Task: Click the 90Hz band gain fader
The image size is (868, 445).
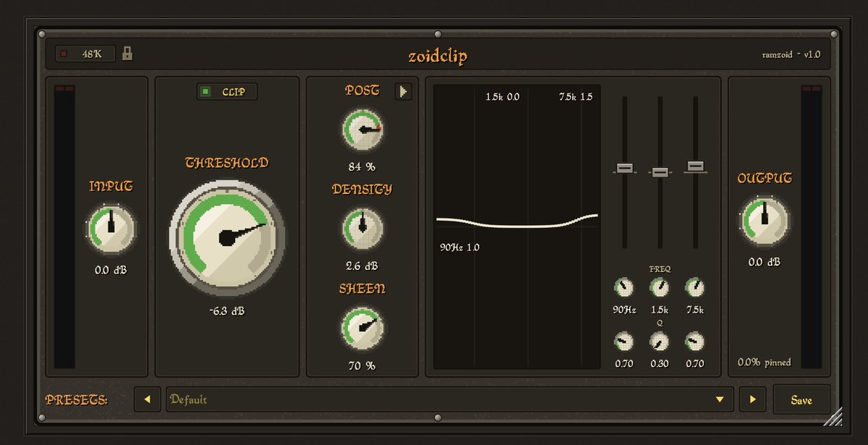Action: [625, 168]
